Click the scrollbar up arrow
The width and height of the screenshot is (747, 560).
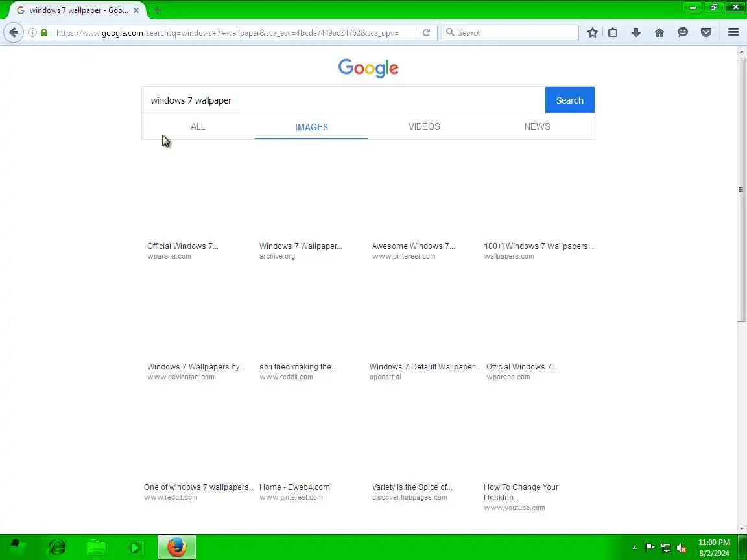click(741, 51)
